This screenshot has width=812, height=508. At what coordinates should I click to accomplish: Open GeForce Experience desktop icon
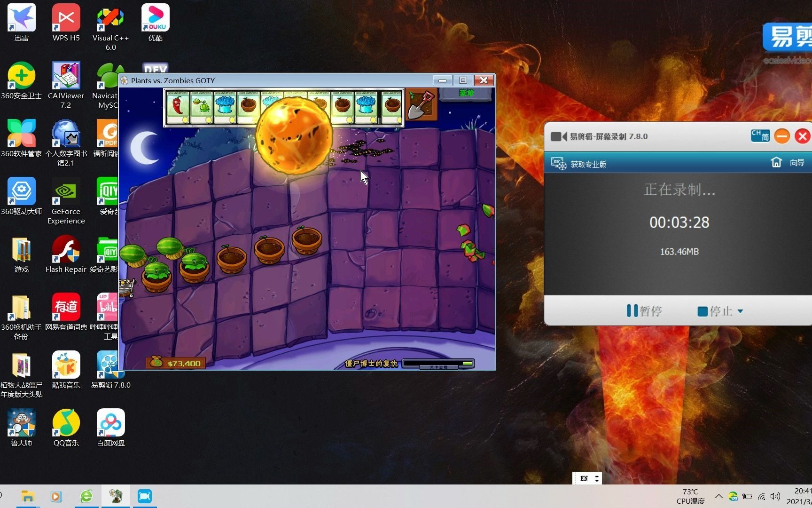66,201
